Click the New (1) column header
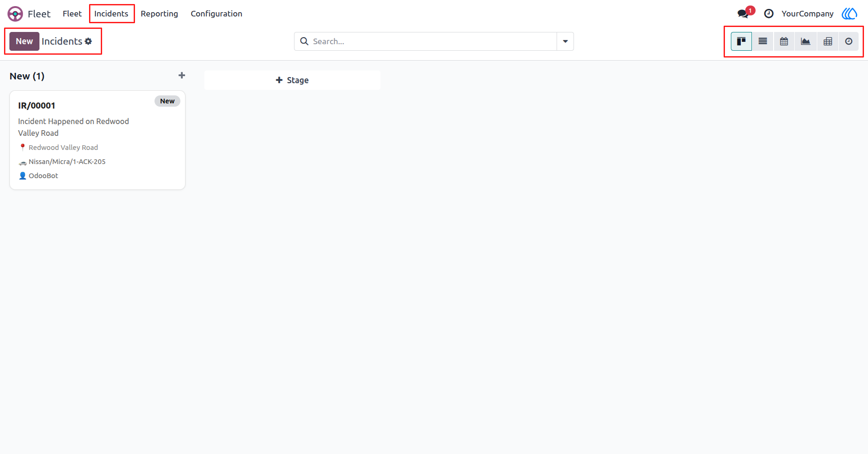Viewport: 868px width, 454px height. [27, 76]
